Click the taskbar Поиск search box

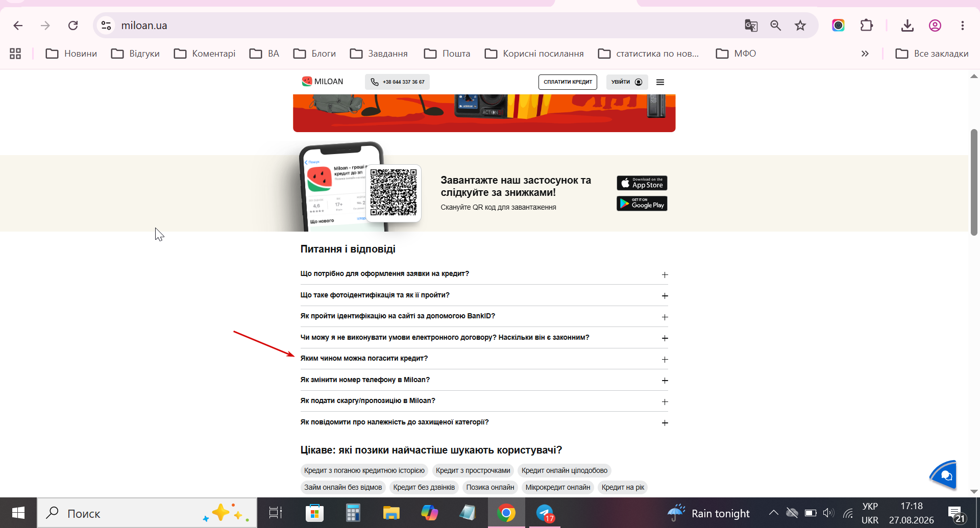click(x=147, y=513)
